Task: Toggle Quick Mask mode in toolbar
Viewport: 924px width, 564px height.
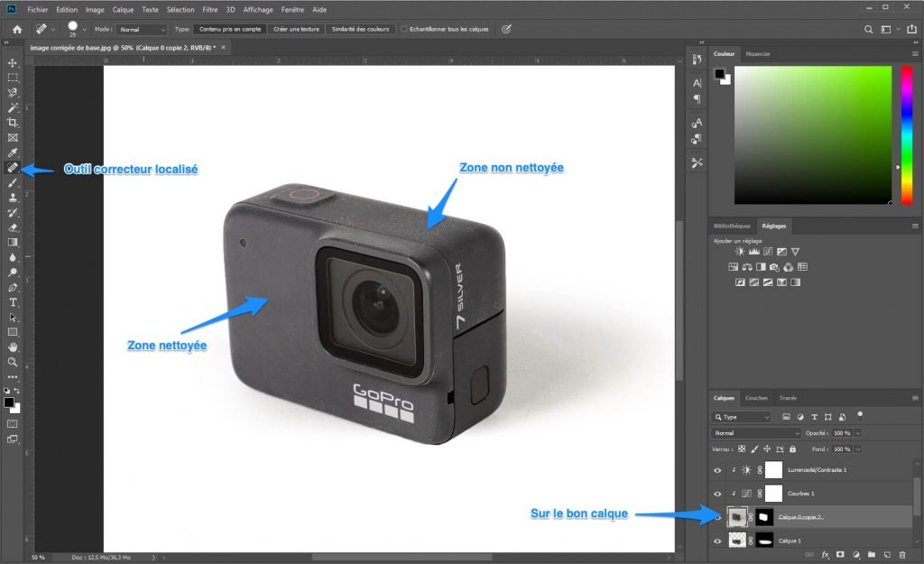Action: click(x=13, y=424)
